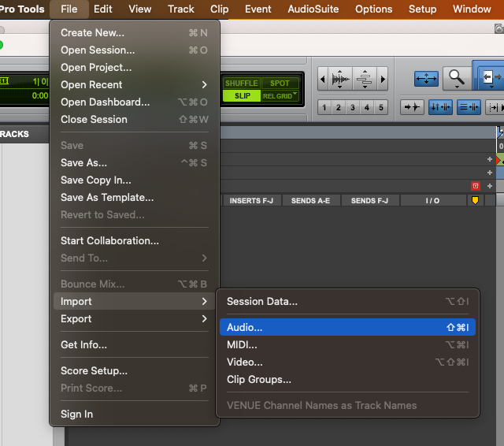Open the Options menu
Viewport: 504px width, 446px height.
(373, 9)
